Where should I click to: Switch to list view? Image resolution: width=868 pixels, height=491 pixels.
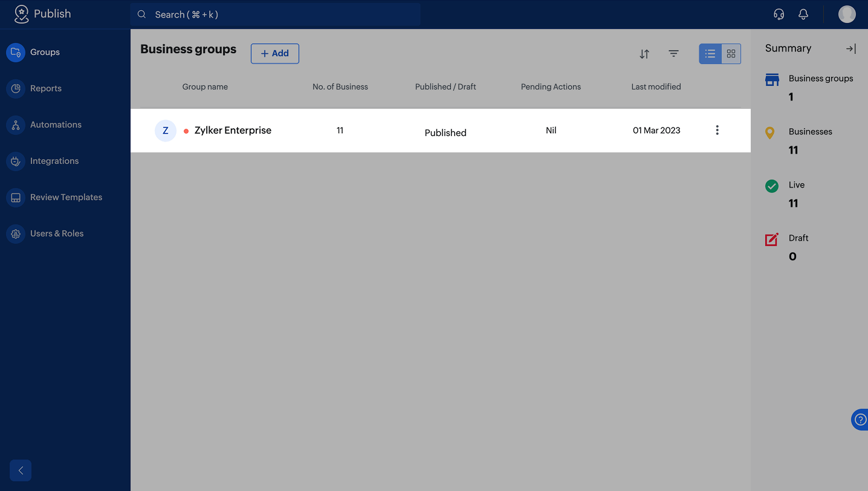tap(710, 54)
